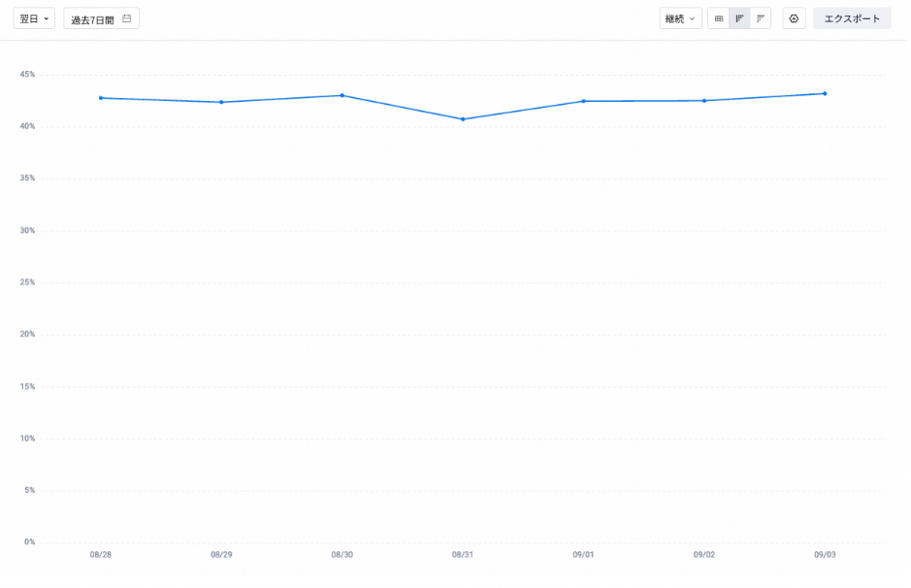Click the calendar icon in date selector
Viewport: 911px width, 588px height.
(x=127, y=18)
